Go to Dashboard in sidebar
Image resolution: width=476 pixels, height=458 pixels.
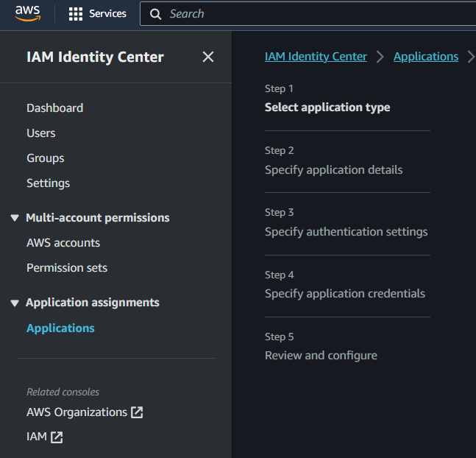55,108
